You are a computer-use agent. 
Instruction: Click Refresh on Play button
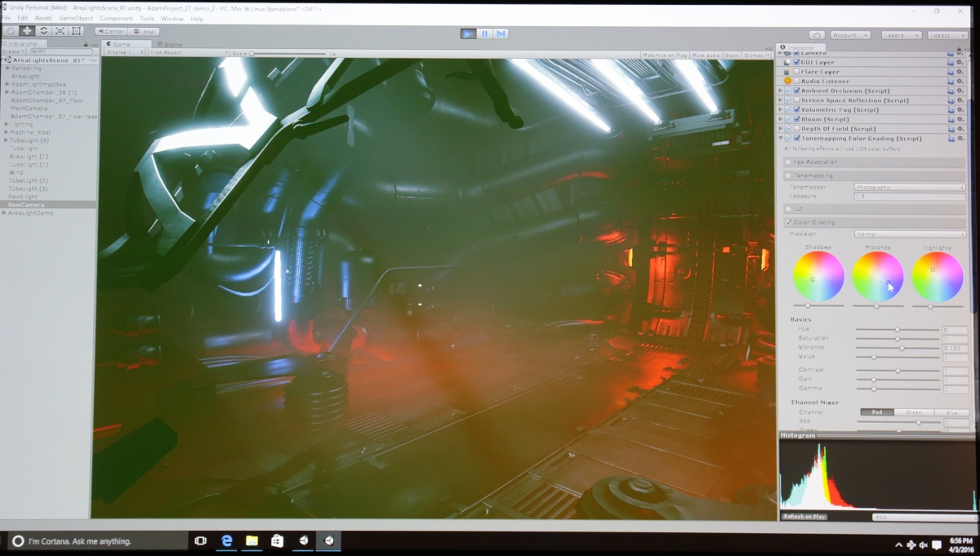[804, 517]
